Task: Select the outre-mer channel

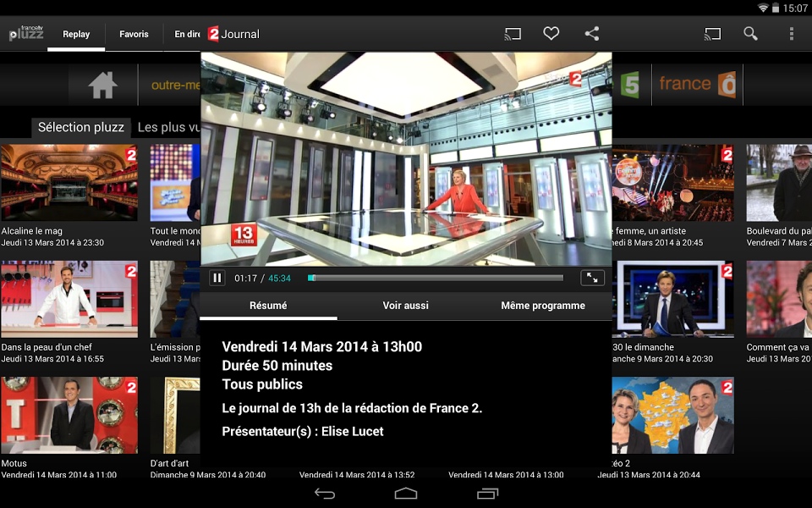Action: 175,85
